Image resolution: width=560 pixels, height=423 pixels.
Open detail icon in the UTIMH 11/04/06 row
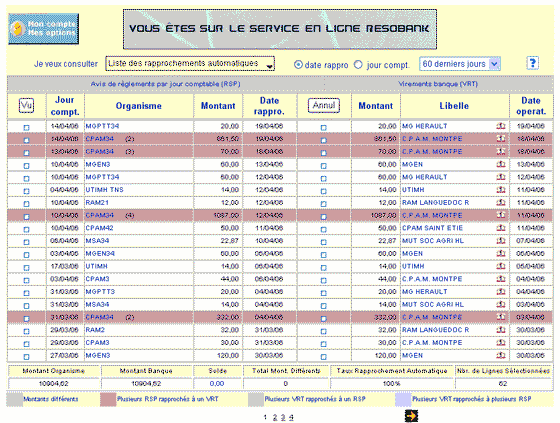click(x=501, y=190)
